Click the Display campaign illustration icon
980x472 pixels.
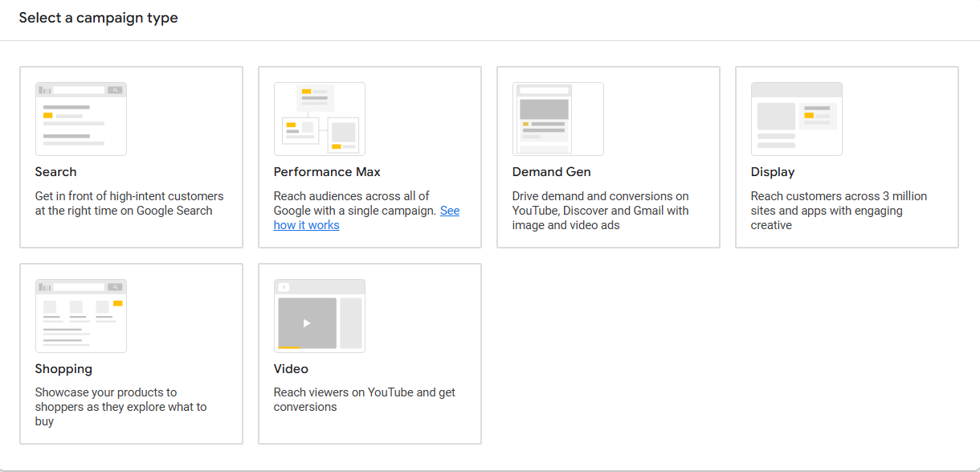[796, 117]
